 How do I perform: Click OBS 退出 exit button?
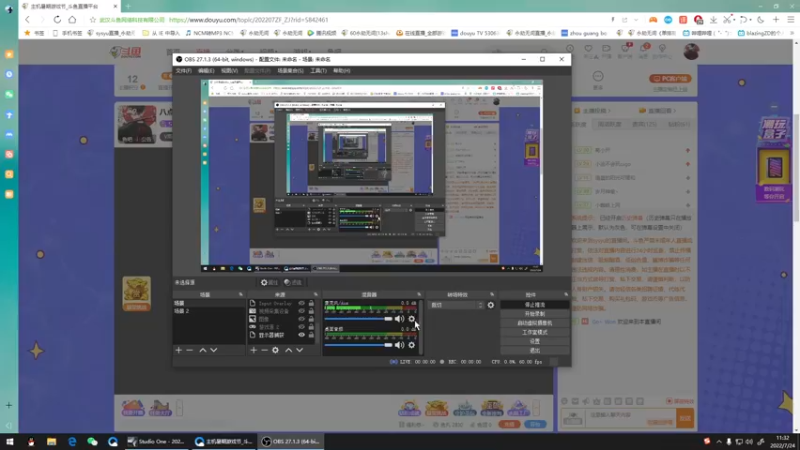click(x=535, y=351)
